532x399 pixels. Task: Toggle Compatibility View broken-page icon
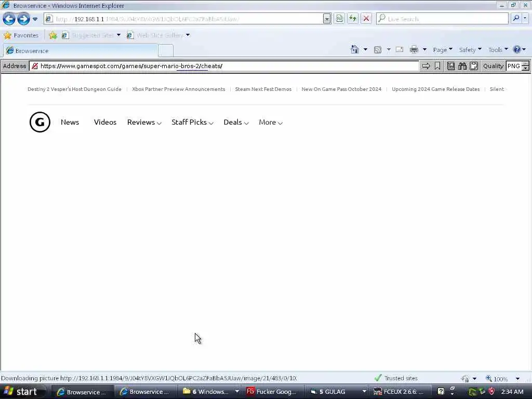339,19
